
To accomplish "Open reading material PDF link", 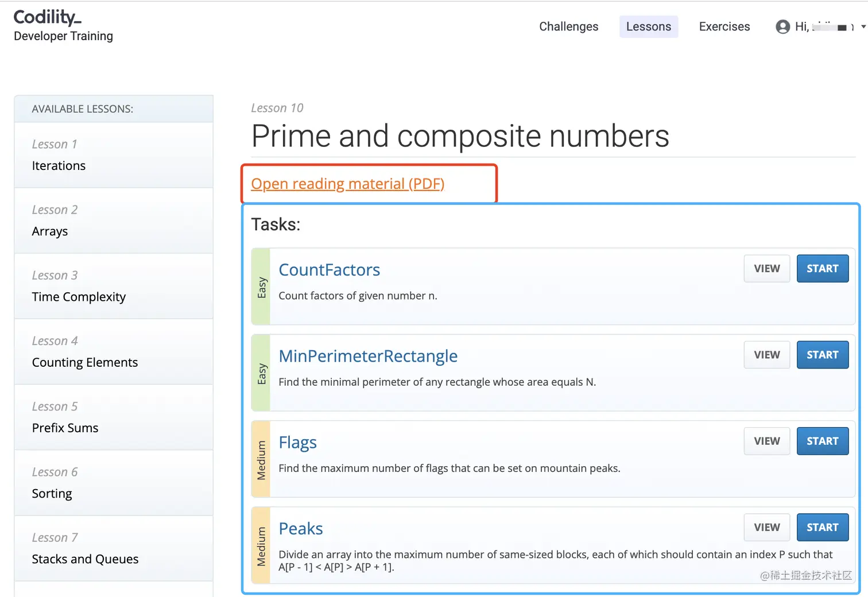I will click(x=347, y=184).
